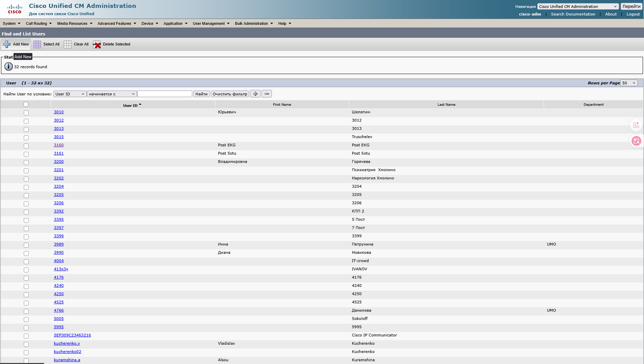Viewport: 644px width, 364px height.
Task: Sort by the User ID column header
Action: (x=130, y=105)
